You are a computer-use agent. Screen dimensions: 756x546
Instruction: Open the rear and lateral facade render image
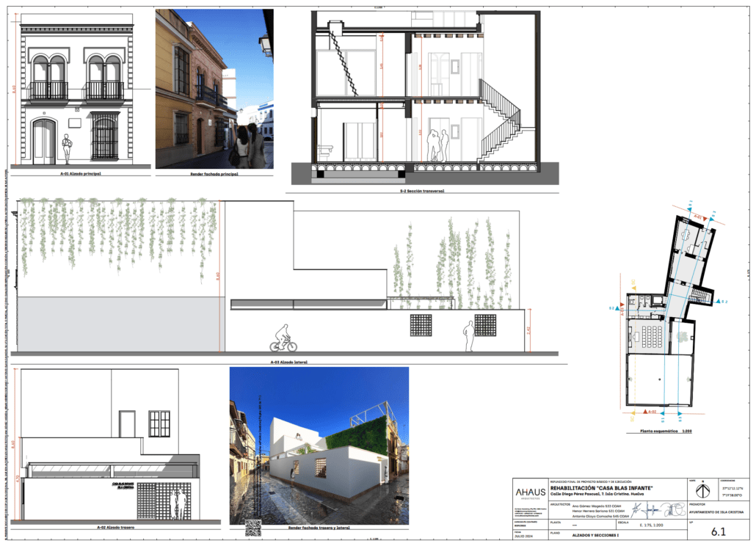click(x=319, y=445)
